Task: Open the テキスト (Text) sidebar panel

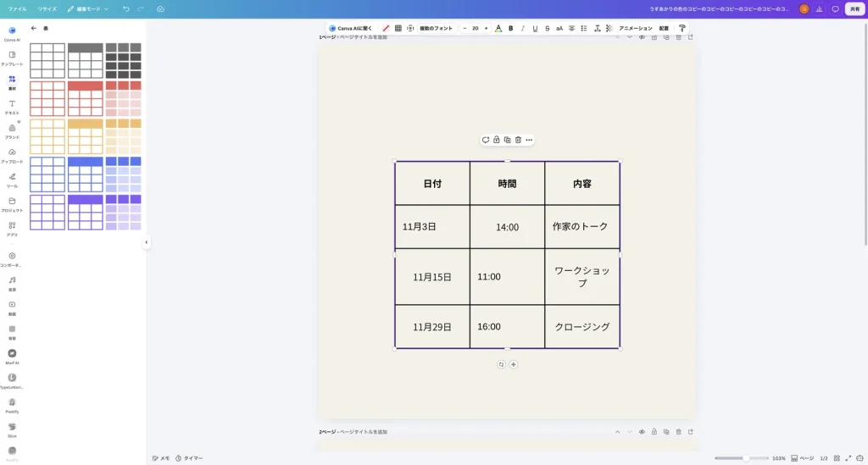Action: coord(12,107)
